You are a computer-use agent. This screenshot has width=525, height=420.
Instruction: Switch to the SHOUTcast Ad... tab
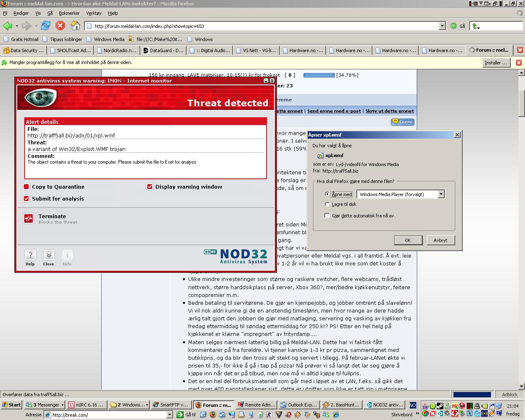tap(70, 50)
